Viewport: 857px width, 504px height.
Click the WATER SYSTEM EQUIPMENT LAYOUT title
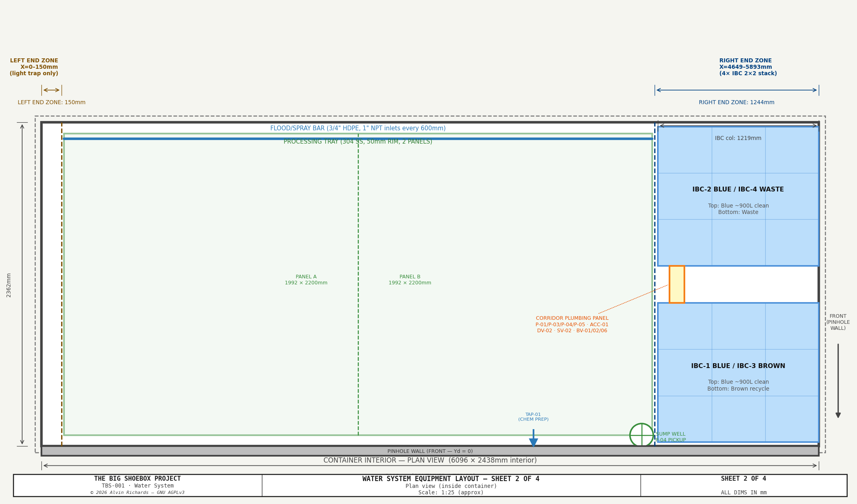coord(451,479)
